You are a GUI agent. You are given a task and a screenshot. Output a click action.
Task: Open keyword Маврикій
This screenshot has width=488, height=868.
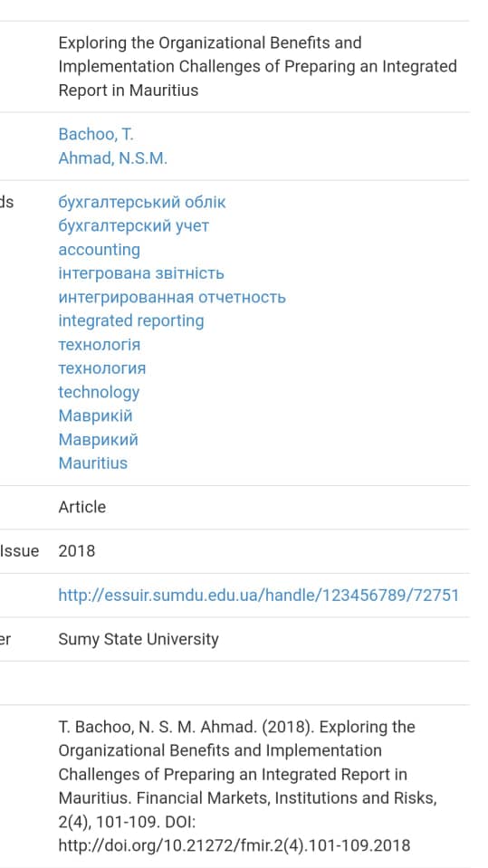95,415
